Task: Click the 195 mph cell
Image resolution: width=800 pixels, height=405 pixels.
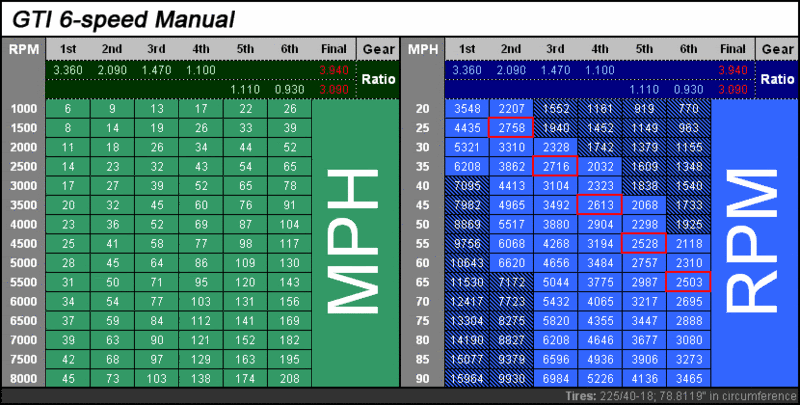Action: [289, 359]
